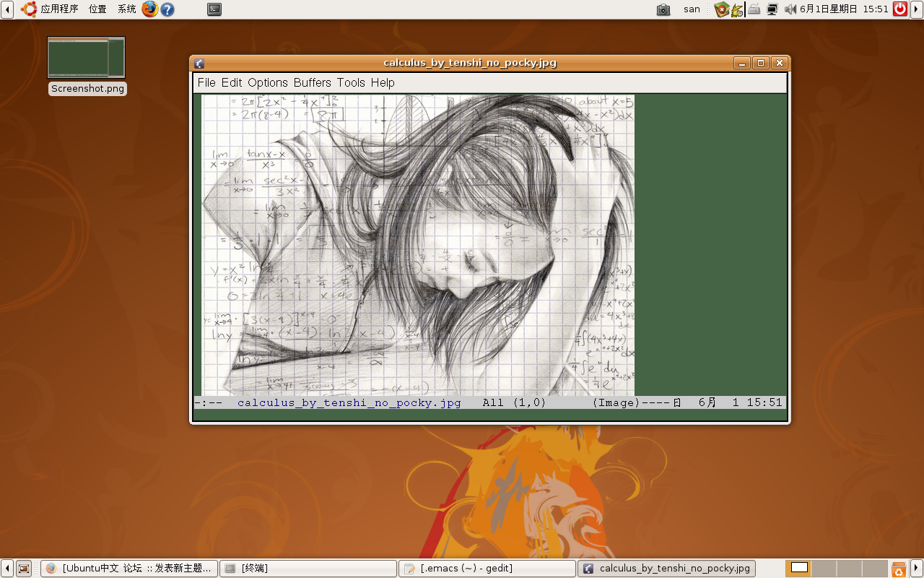Screen dimensions: 924x578
Task: Click the Emacs window menu icon
Action: tap(199, 63)
